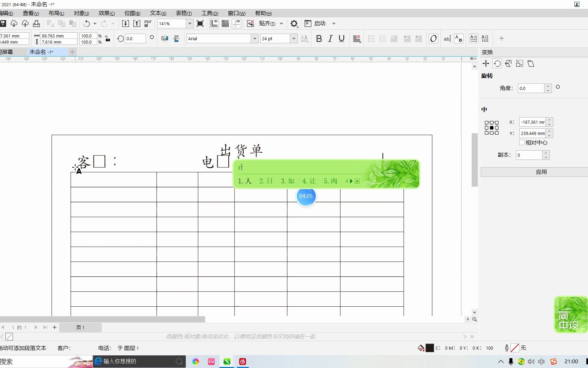
Task: Open full-screen preview icon
Action: 200,24
